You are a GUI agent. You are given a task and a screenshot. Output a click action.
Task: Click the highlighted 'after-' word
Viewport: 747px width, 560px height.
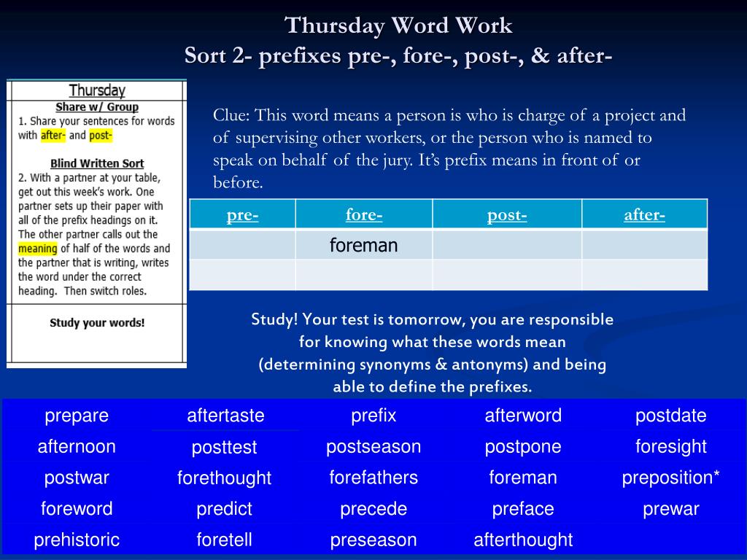click(53, 135)
